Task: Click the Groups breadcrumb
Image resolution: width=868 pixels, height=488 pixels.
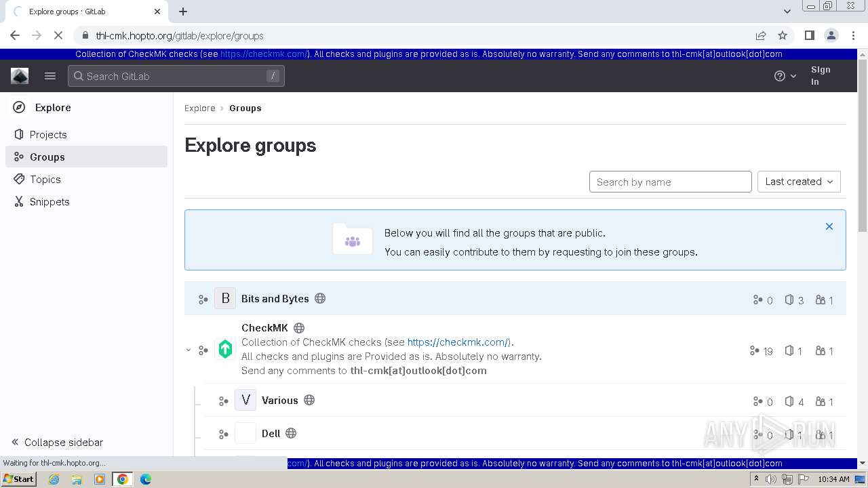Action: (x=245, y=108)
